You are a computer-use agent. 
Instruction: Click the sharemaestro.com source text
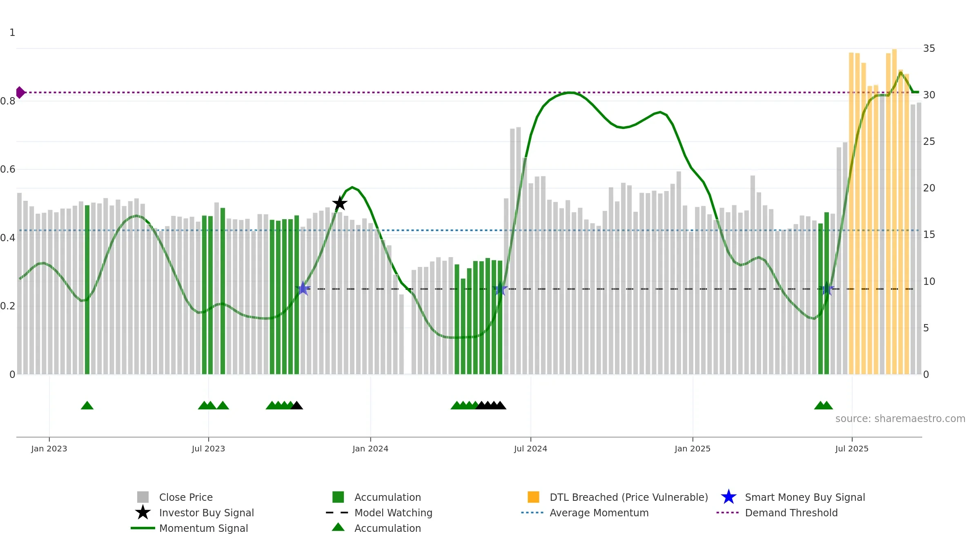click(900, 419)
